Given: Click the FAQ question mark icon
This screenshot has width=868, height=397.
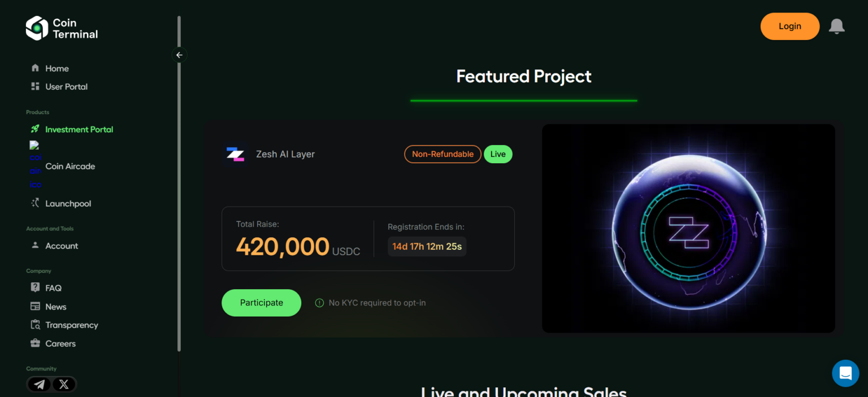Looking at the screenshot, I should point(35,287).
